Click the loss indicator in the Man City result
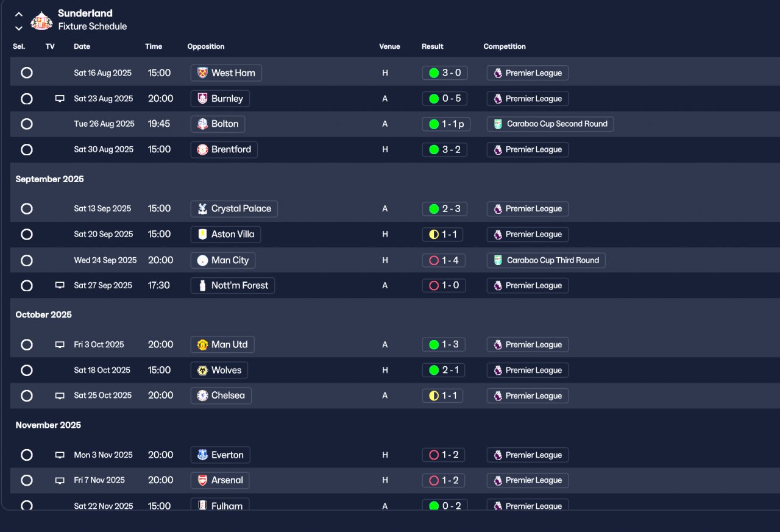The height and width of the screenshot is (532, 780). 434,260
